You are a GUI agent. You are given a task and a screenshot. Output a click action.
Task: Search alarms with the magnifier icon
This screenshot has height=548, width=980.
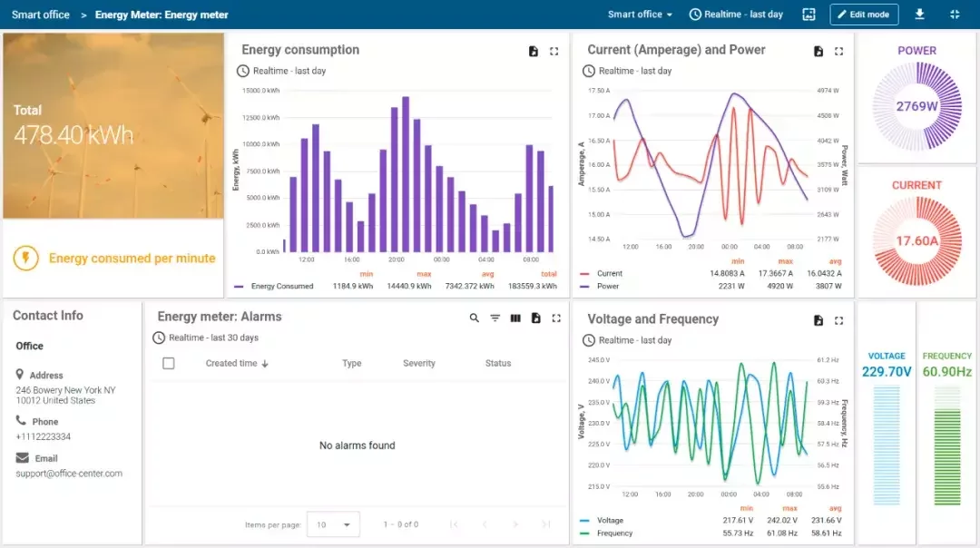(x=475, y=318)
